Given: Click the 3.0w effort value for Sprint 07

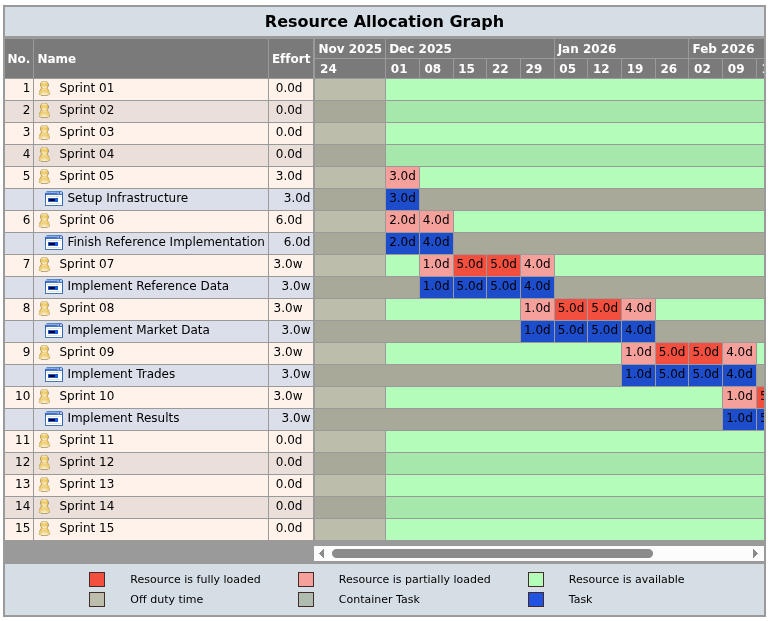Looking at the screenshot, I should pyautogui.click(x=288, y=264).
